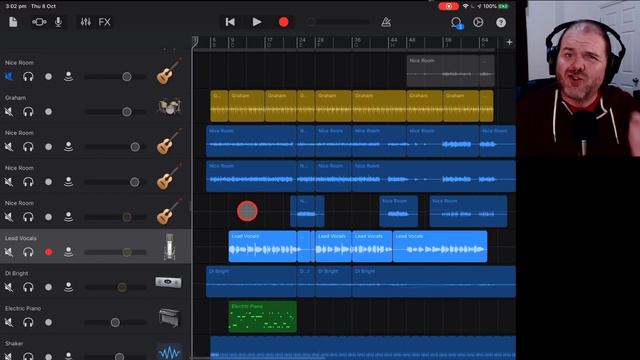Solo the Graham track with headphones icon

point(28,112)
